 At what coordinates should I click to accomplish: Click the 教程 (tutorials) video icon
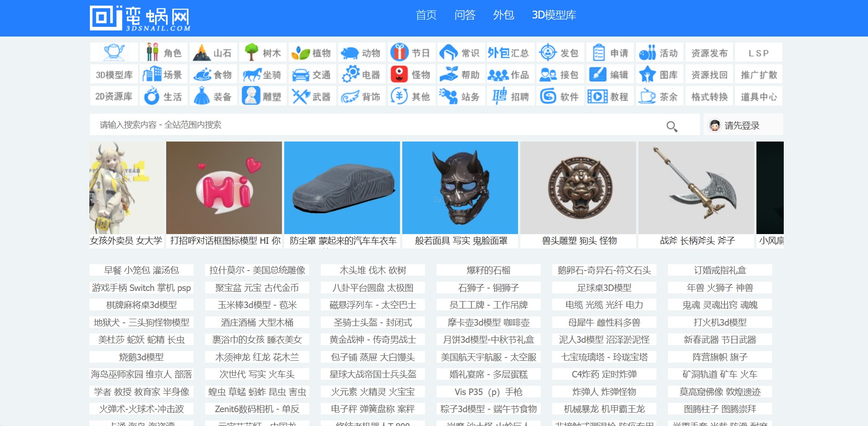(x=609, y=96)
